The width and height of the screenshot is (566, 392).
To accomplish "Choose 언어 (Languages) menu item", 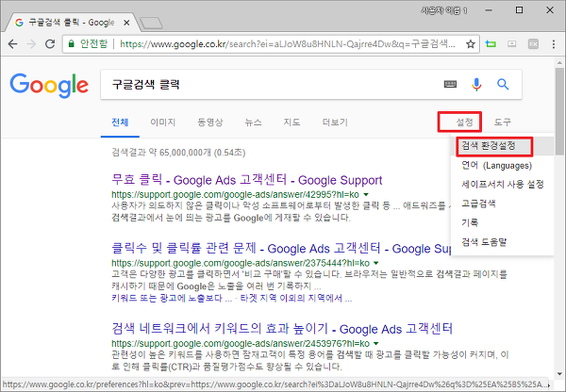I will (x=503, y=165).
